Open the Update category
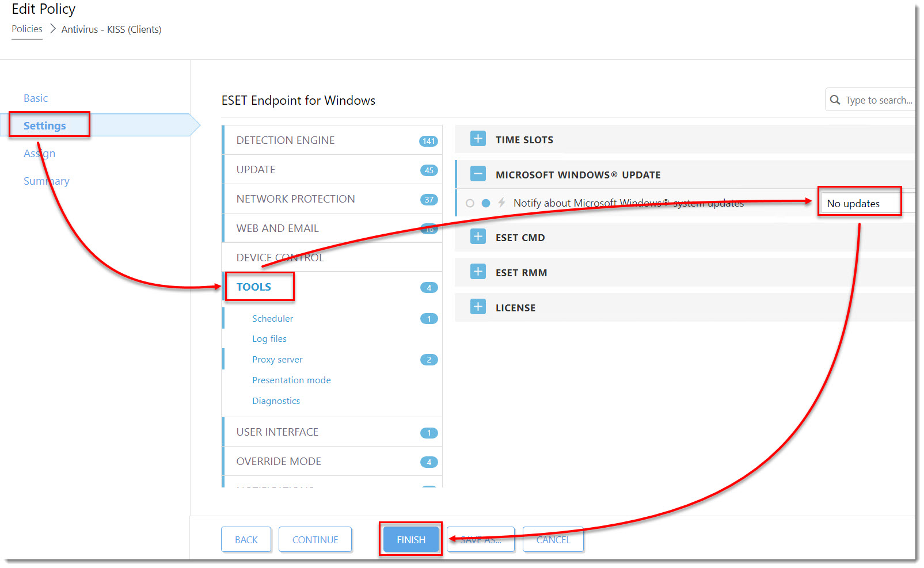Image resolution: width=924 pixels, height=568 pixels. tap(332, 169)
